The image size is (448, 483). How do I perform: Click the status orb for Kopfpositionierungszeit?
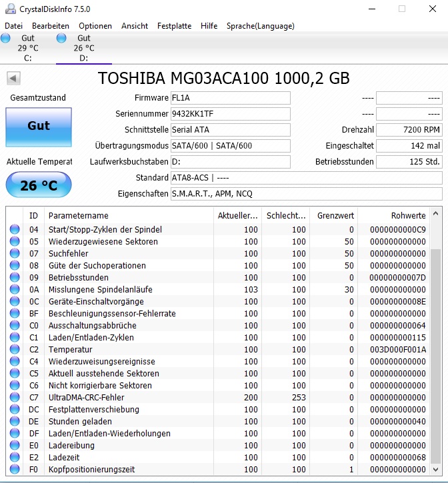[x=15, y=470]
